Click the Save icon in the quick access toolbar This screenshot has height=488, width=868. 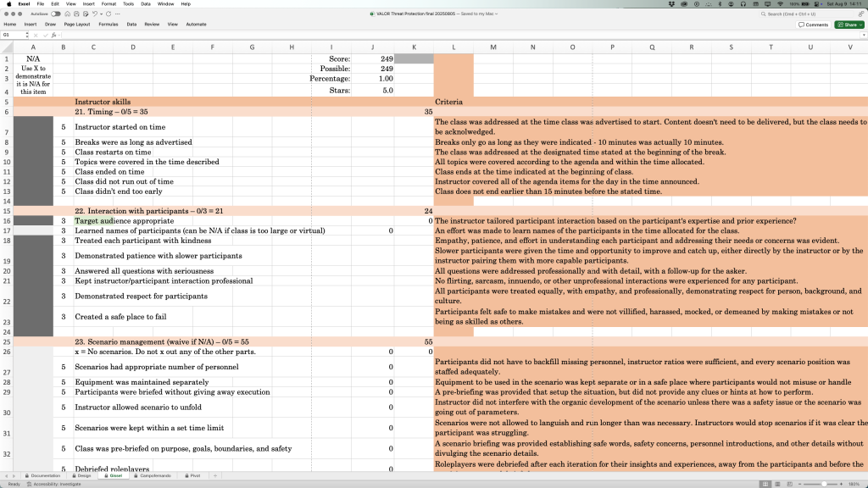pyautogui.click(x=76, y=14)
